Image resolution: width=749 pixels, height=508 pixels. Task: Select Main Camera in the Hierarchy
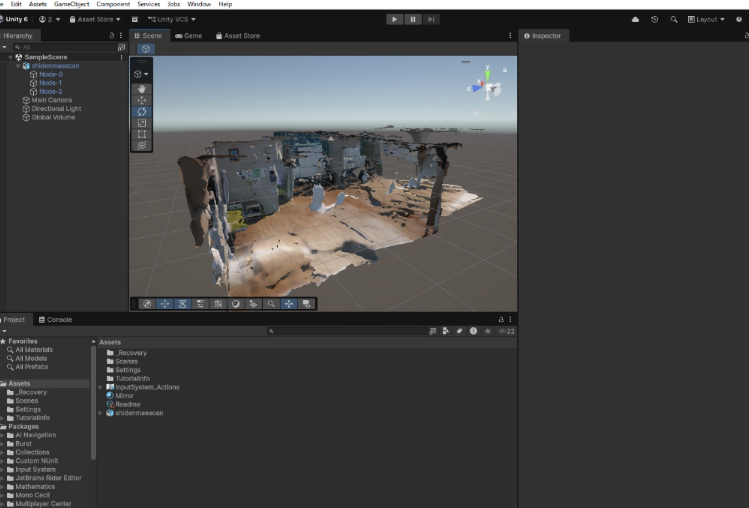pos(51,100)
